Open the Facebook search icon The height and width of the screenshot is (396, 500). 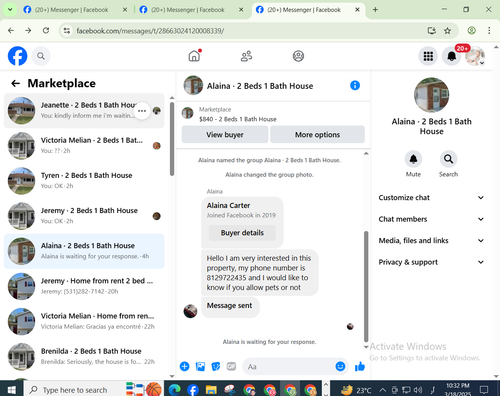(x=41, y=56)
